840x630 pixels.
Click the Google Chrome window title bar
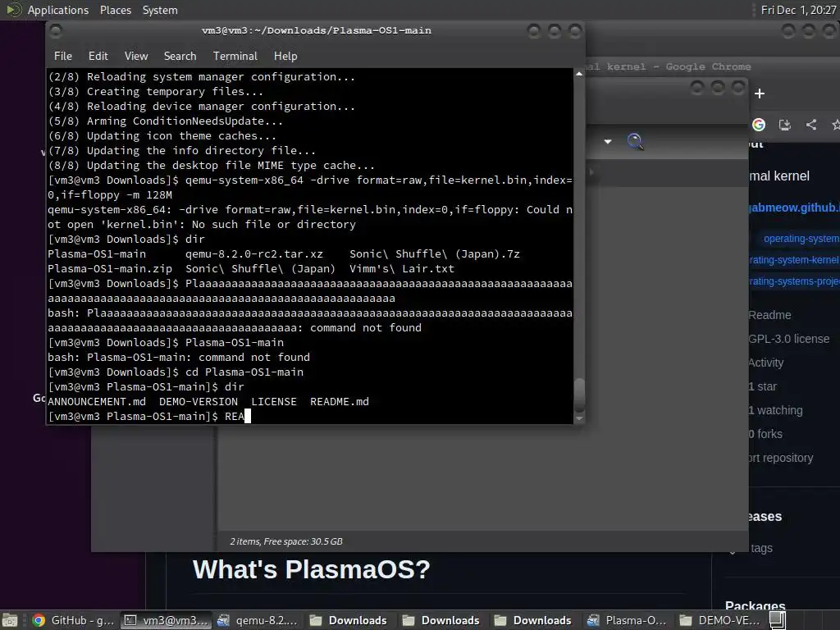[x=669, y=66]
